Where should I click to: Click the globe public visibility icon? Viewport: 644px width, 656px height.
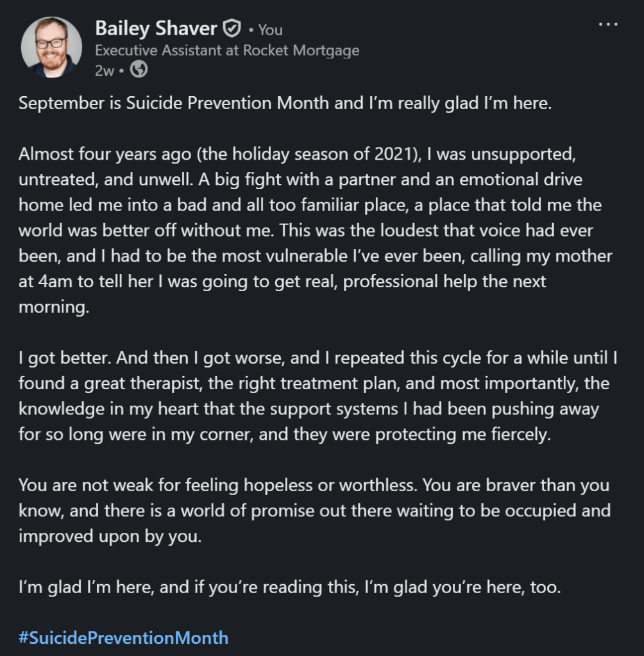coord(139,71)
